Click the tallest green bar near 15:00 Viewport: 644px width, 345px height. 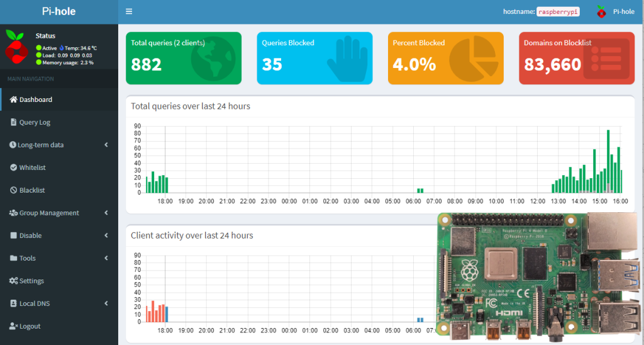[x=608, y=161]
